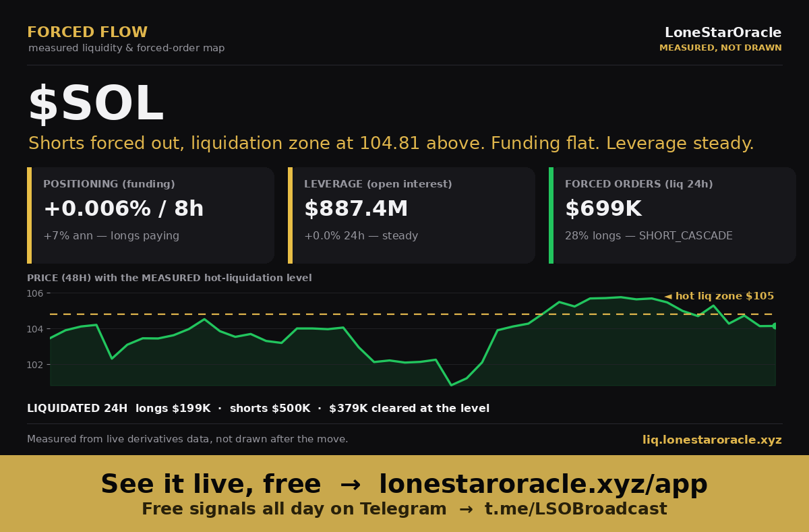Click the dashed hot-liquidation level line

click(x=413, y=314)
